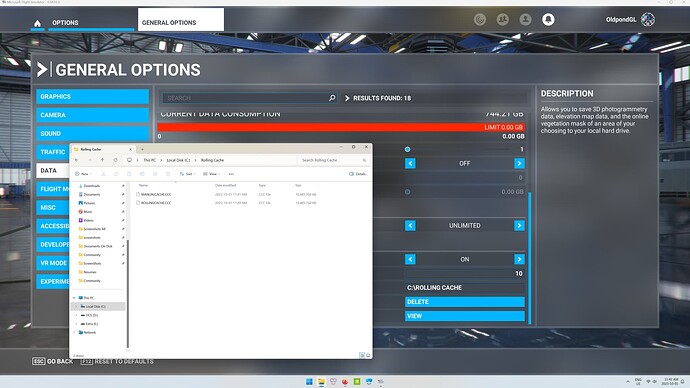Click the blue VIEW button

click(465, 316)
